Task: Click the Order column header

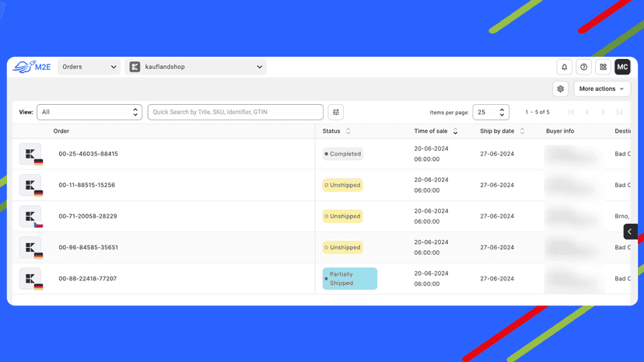Action: coord(61,131)
